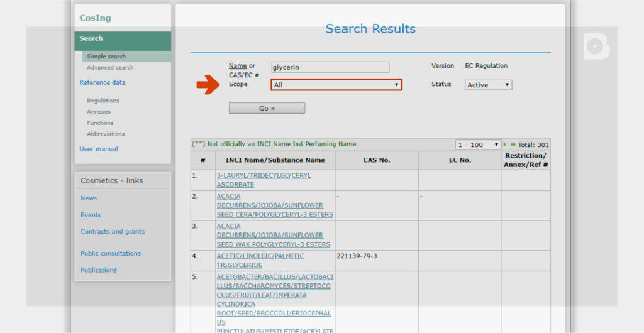
Task: Click the INCI Name/Substance Name column header
Action: tap(275, 160)
